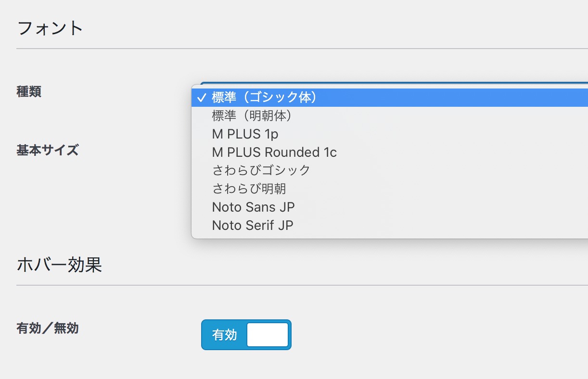This screenshot has height=379, width=588.
Task: Select さわらびゴシック from the list
Action: (x=261, y=170)
